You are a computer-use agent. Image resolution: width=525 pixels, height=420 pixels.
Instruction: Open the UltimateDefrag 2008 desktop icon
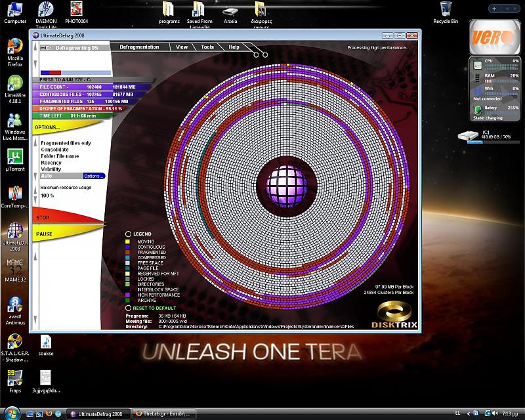tap(14, 237)
